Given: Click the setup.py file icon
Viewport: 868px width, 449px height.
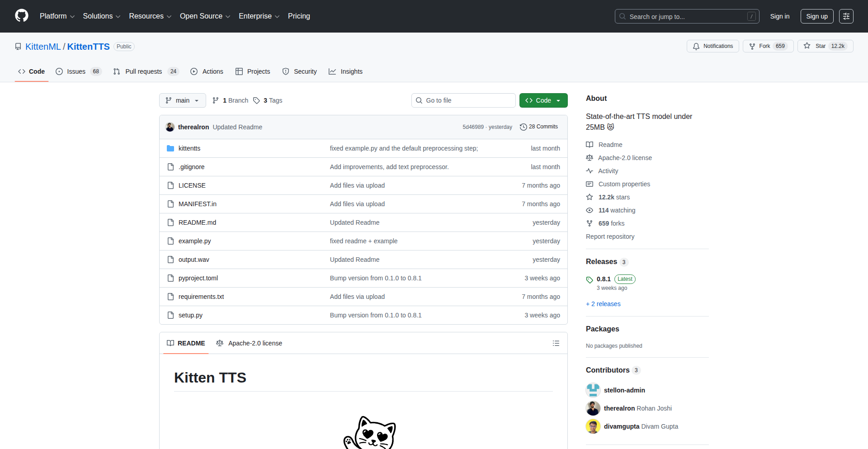Looking at the screenshot, I should pos(170,315).
